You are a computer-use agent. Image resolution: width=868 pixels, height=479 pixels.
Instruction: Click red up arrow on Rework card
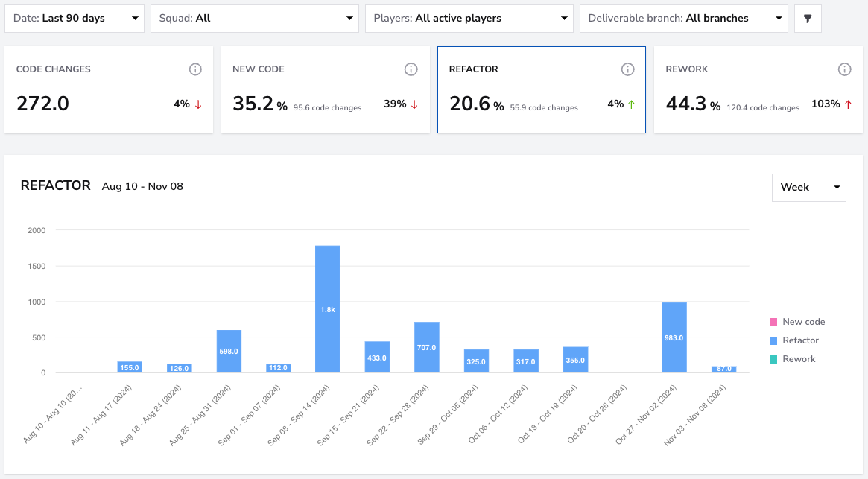(x=848, y=104)
